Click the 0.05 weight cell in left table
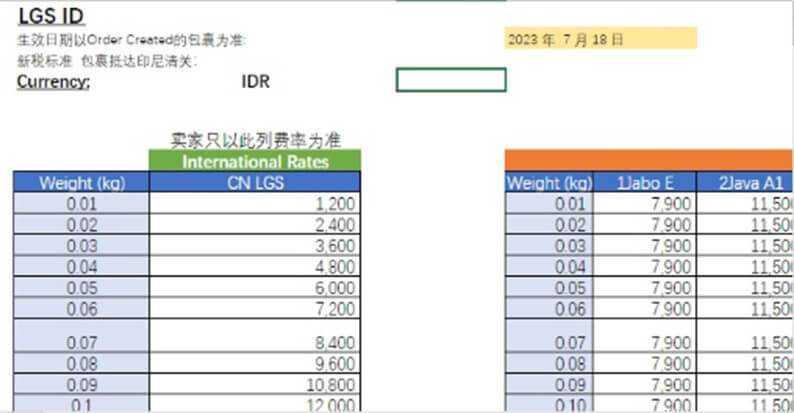This screenshot has width=794, height=413. tap(81, 288)
